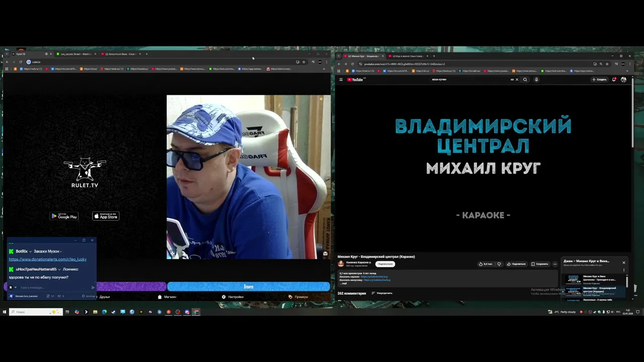Open the Джем playlist three-dot options
Image resolution: width=644 pixels, height=362 pixels.
tap(624, 270)
